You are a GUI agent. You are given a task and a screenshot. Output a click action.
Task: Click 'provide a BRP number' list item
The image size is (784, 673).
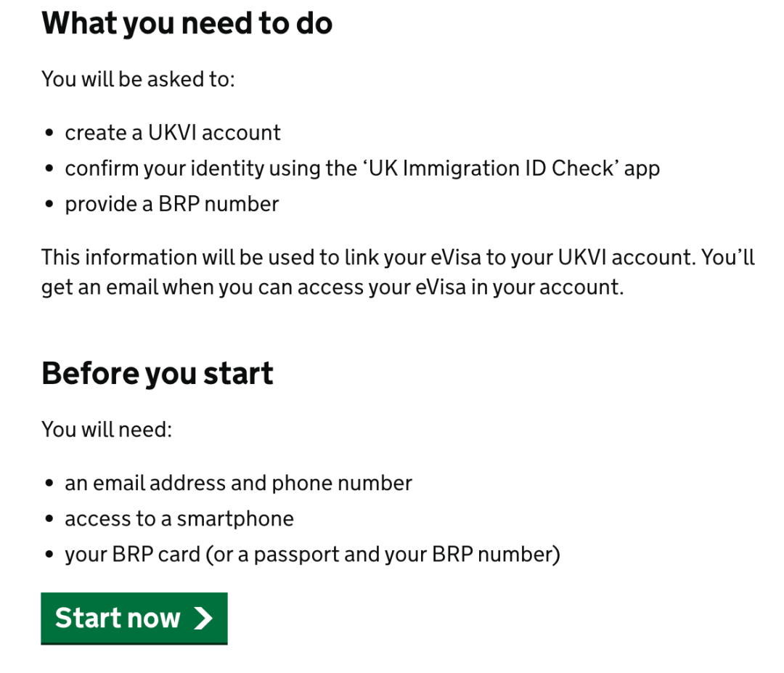click(171, 204)
